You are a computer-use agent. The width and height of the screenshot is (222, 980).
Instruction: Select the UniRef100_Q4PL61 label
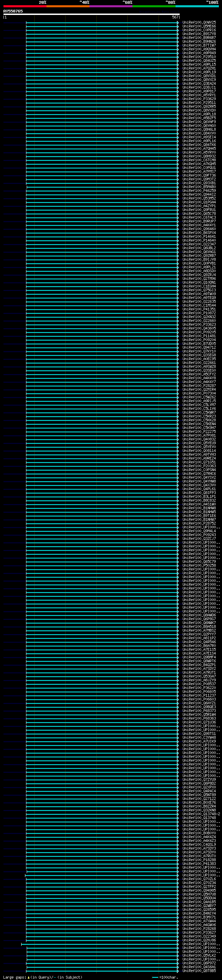[199, 489]
